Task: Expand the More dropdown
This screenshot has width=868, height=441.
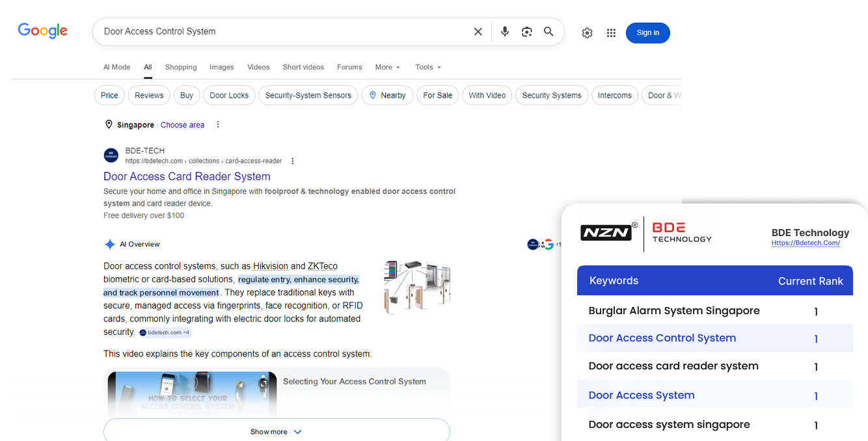Action: [388, 67]
